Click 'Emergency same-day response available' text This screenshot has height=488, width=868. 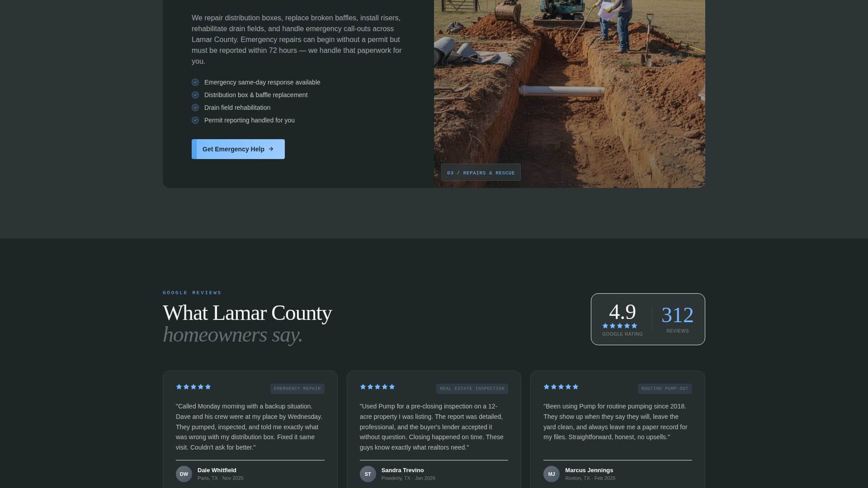pyautogui.click(x=262, y=82)
